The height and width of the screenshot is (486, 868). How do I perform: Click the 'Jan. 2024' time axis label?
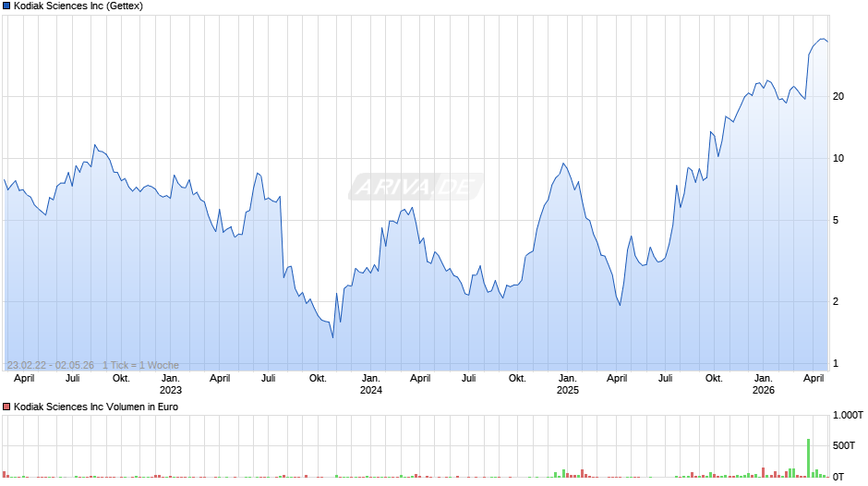[x=371, y=384]
